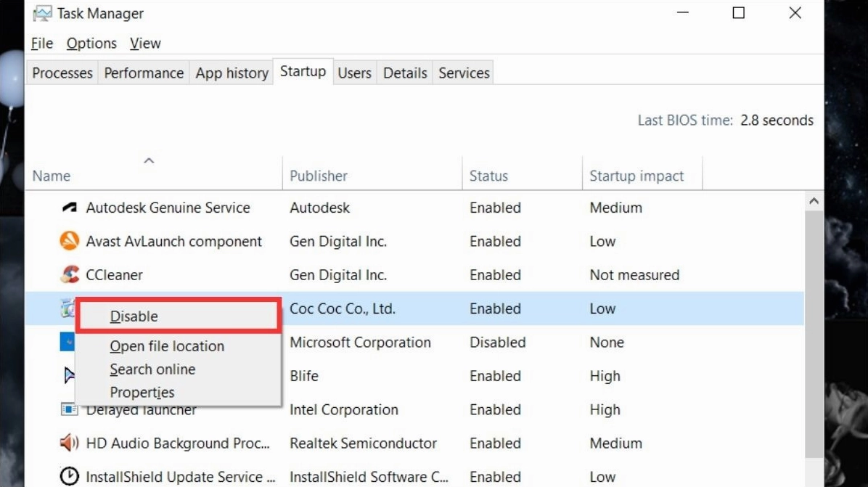
Task: Open the File menu
Action: (41, 43)
